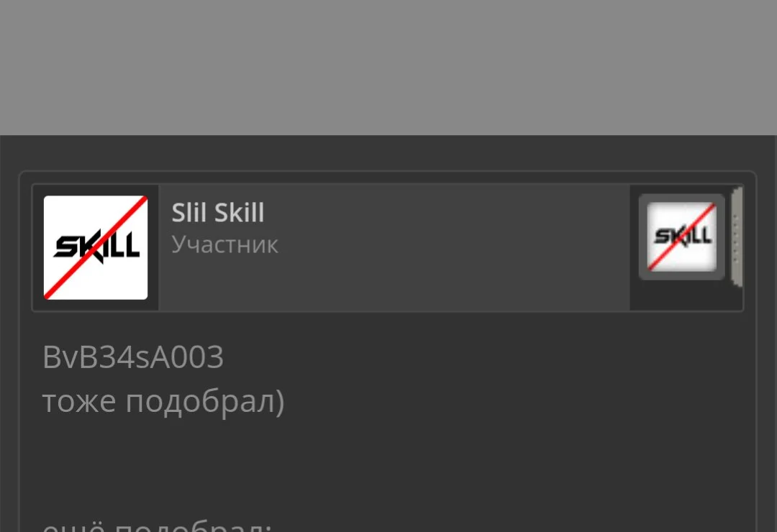The image size is (777, 532).
Task: Grab the dotted grip handle beside small avatar
Action: 737,237
